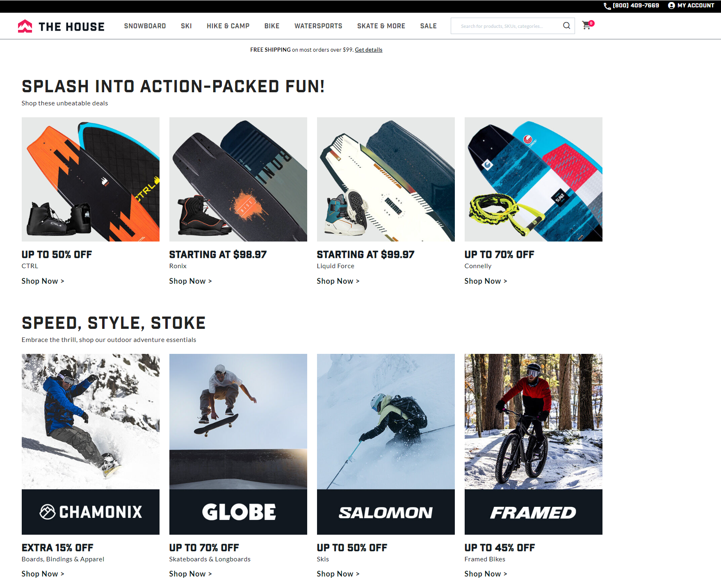Open the CTRL wakeboard image

pos(91,179)
